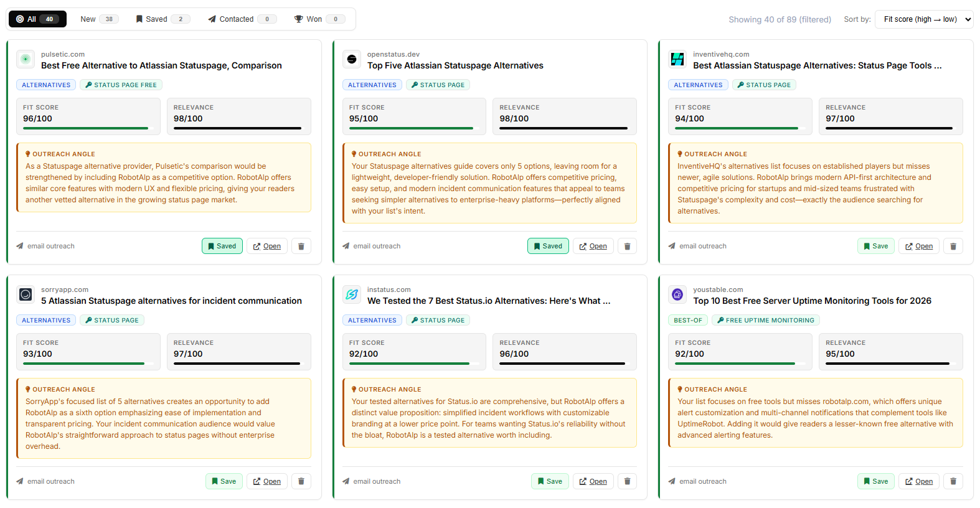Unsave the pulsetic.com opportunity
The width and height of the screenshot is (980, 508).
click(222, 246)
